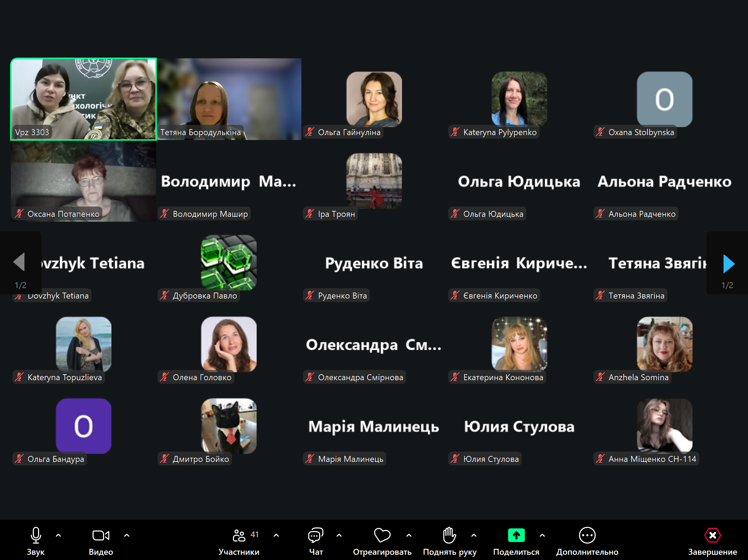Open the Чат chat panel

tap(316, 535)
